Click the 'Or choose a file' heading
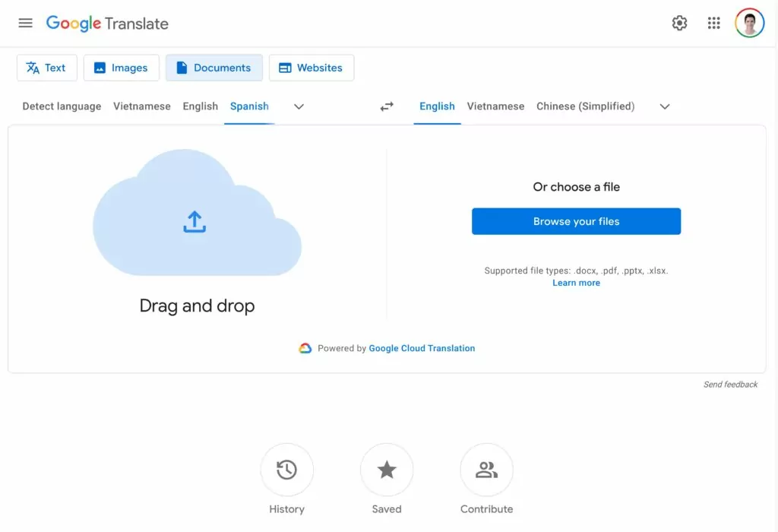This screenshot has height=532, width=778. (x=576, y=187)
